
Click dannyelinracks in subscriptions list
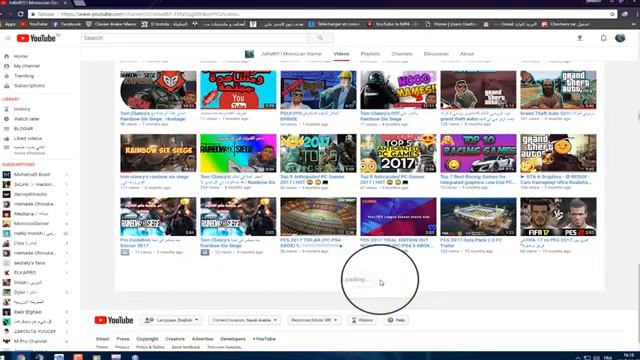[x=30, y=194]
